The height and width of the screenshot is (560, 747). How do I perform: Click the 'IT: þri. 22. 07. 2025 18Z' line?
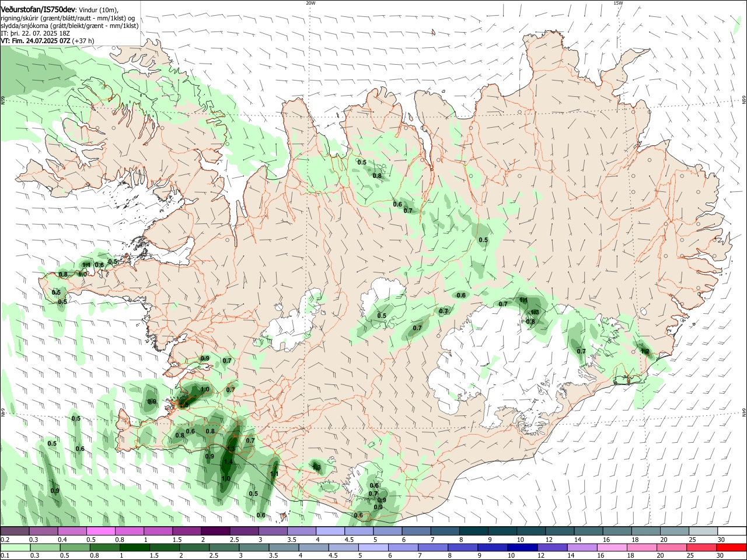[x=36, y=33]
